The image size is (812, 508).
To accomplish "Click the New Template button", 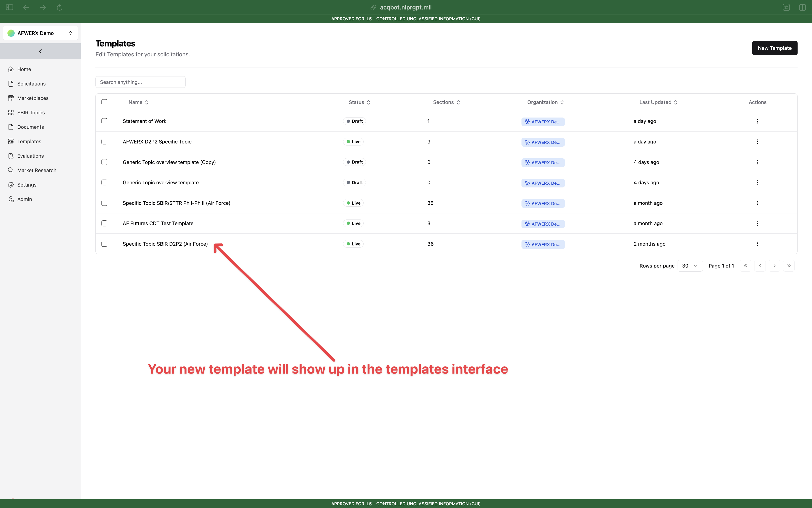I will (x=774, y=48).
